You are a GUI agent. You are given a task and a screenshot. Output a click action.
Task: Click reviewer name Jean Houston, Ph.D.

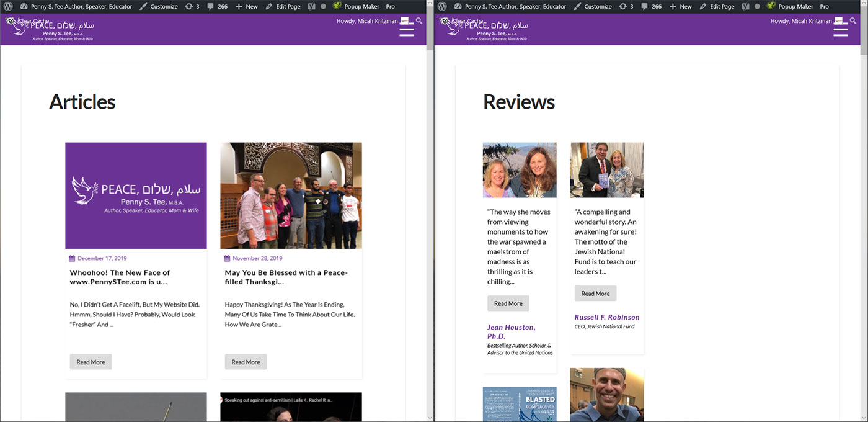(511, 331)
